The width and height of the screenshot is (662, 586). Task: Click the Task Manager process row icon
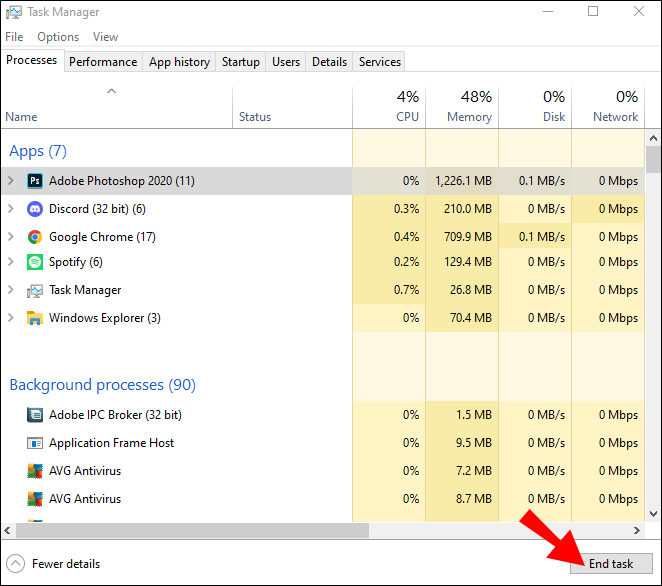click(35, 290)
